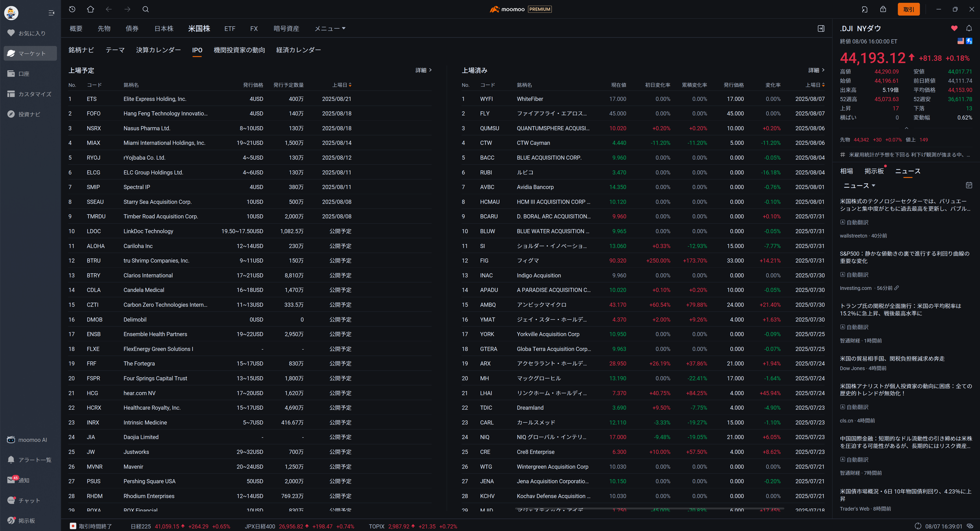Screen dimensions: 980x531
Task: Select the フィグマ FIG row
Action: (x=643, y=260)
